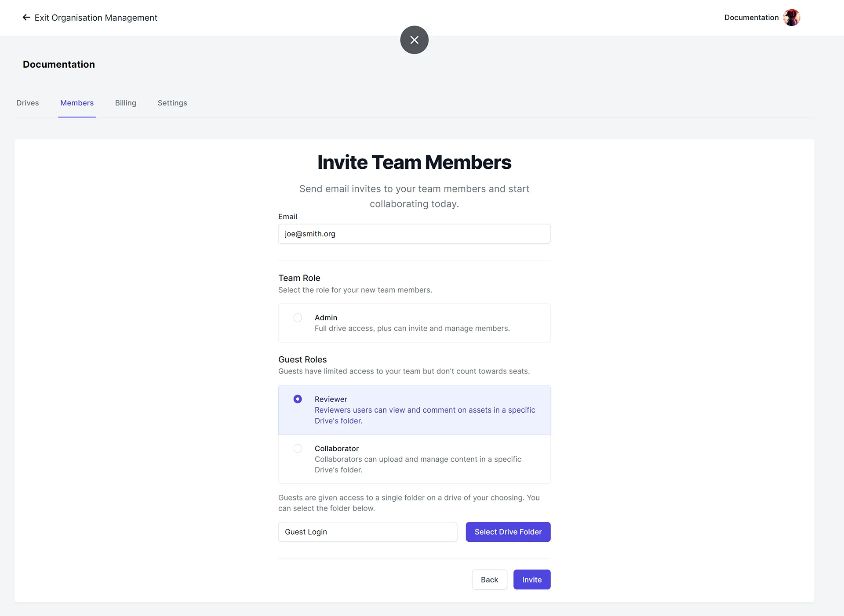
Task: Click the Guest Login folder text field
Action: point(367,532)
